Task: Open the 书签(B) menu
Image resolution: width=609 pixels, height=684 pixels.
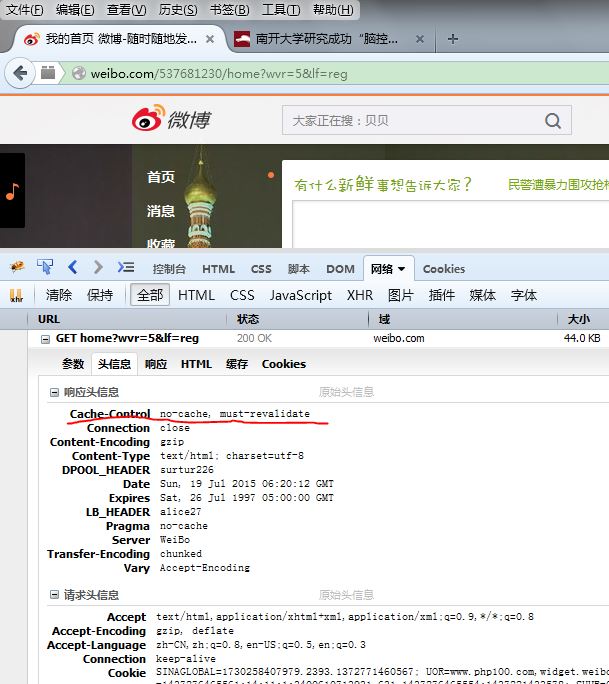Action: click(x=229, y=10)
